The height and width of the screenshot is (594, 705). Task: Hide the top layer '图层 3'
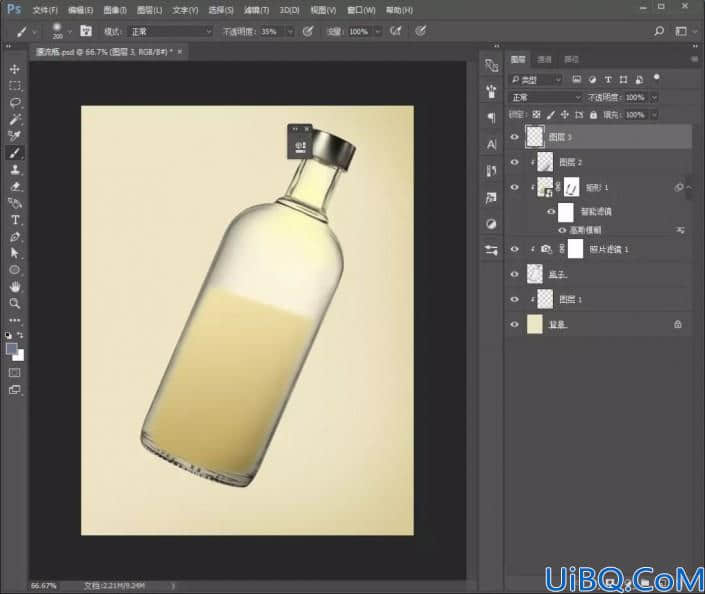click(x=515, y=137)
